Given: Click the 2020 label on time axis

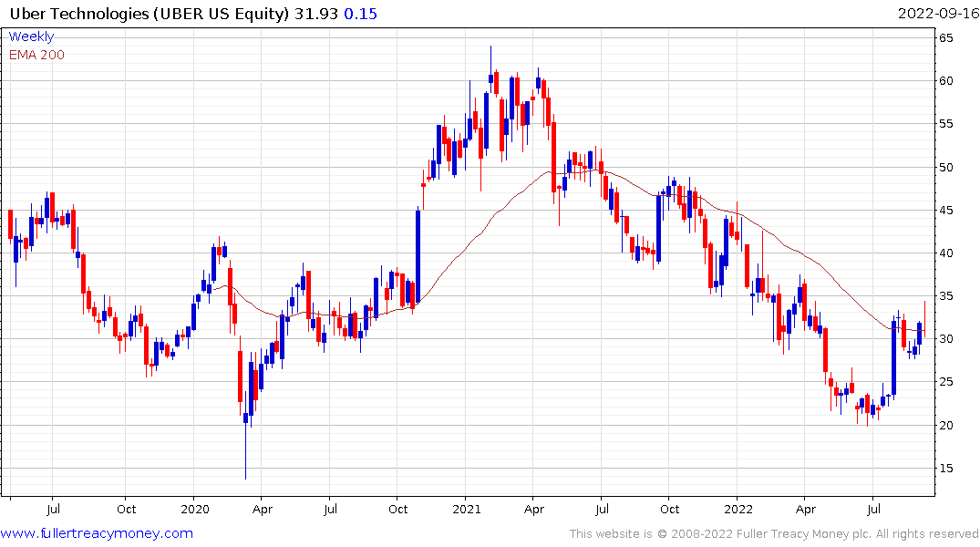Looking at the screenshot, I should point(194,509).
